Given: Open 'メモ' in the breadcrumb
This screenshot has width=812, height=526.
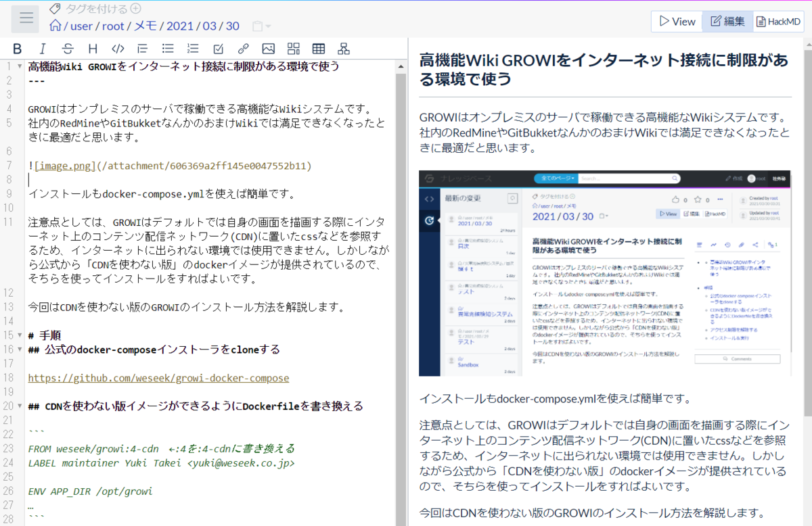Looking at the screenshot, I should (x=145, y=26).
